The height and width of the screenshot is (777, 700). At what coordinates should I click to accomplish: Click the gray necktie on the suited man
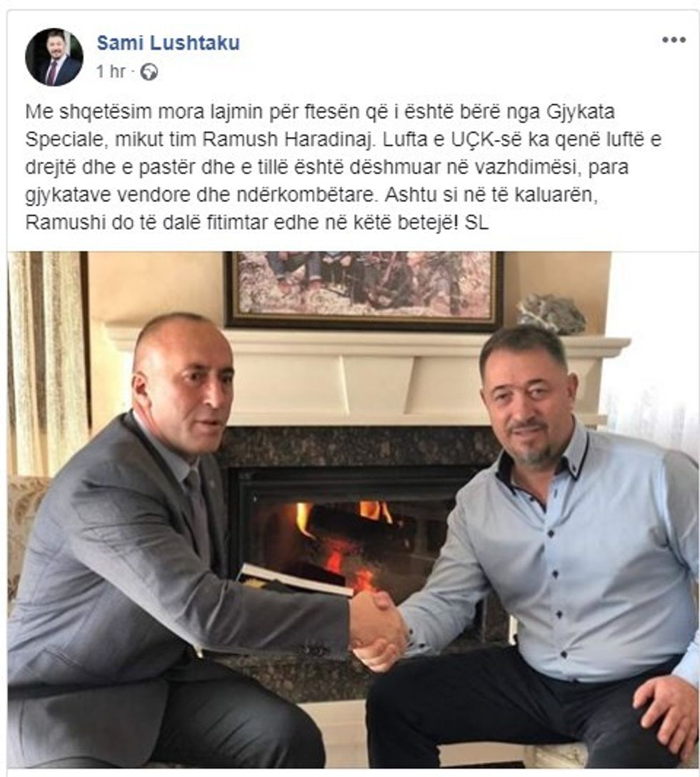click(x=197, y=516)
